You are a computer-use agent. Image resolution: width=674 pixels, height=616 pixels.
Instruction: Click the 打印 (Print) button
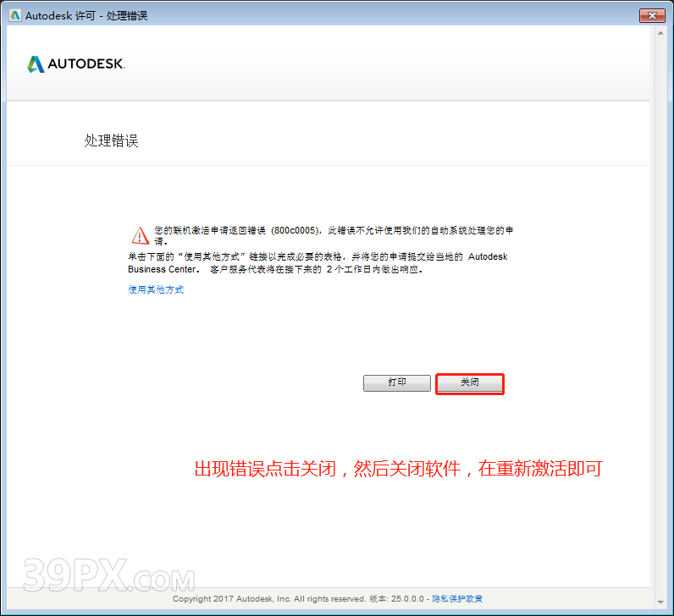click(397, 383)
